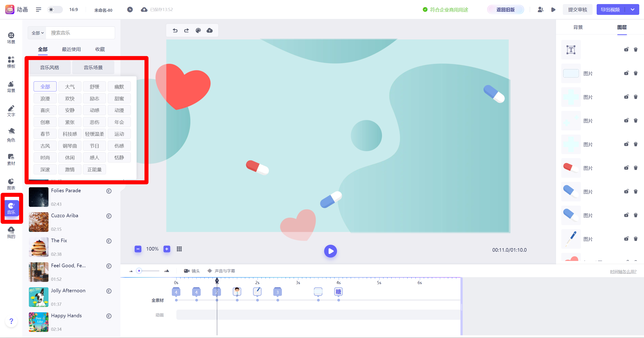
Task: Open the 素材 materials panel
Action: 11,160
